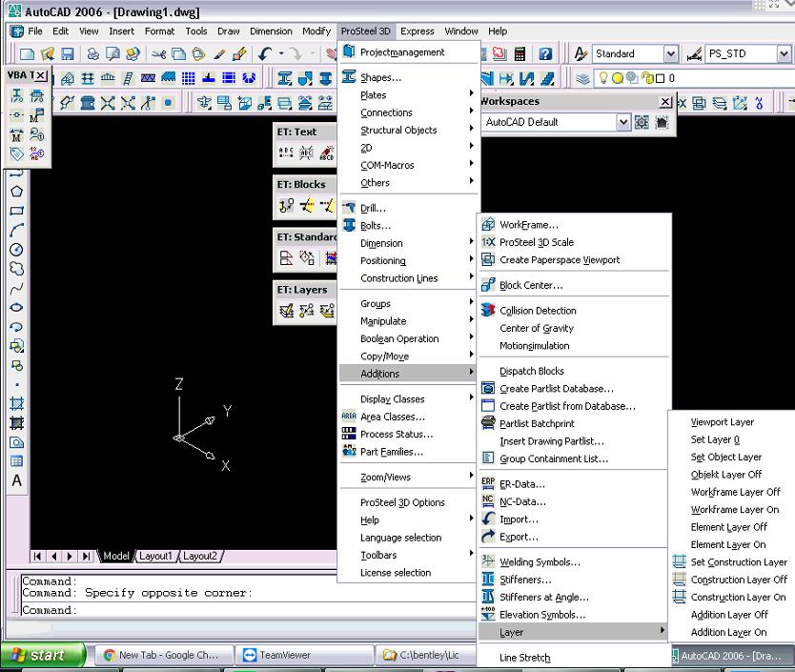Open the File menu
Image resolution: width=795 pixels, height=672 pixels.
(x=35, y=31)
